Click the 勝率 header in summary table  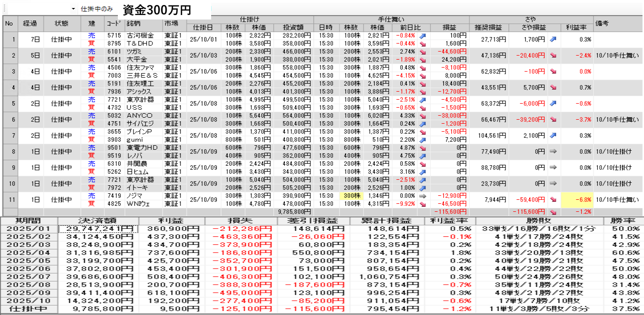coord(623,221)
